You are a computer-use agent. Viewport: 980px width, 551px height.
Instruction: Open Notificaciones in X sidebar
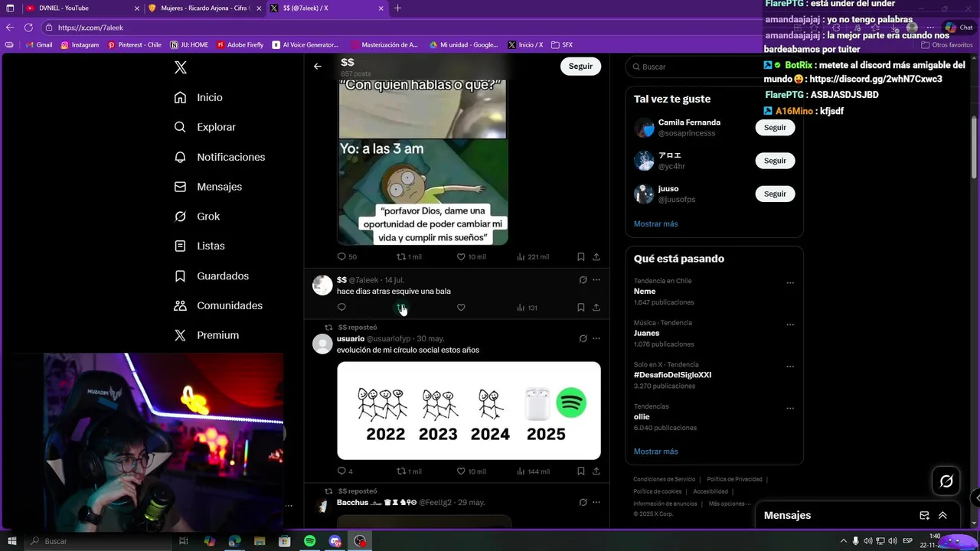(x=219, y=157)
